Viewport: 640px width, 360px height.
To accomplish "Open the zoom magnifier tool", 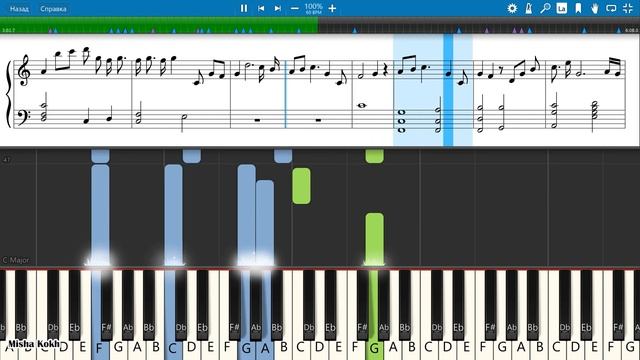I will (545, 8).
